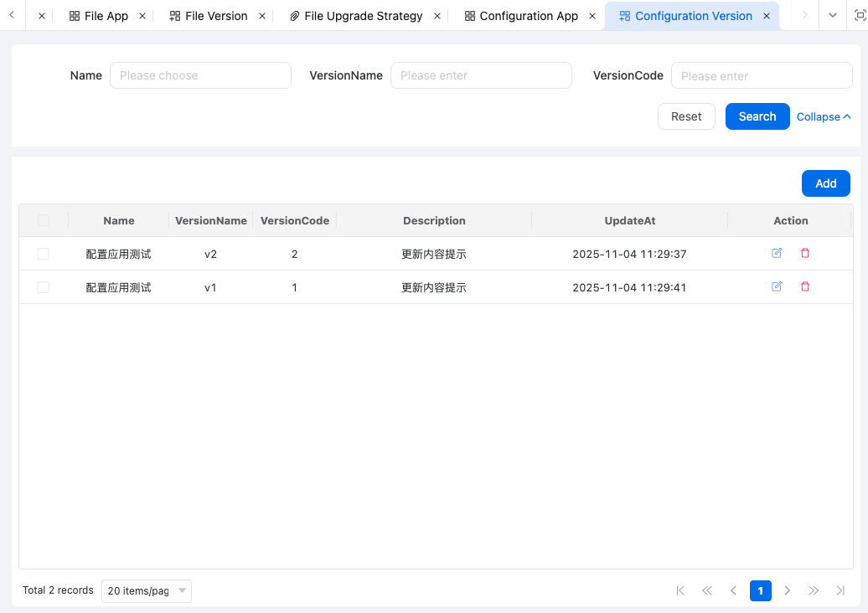Delete the v2 version row
This screenshot has height=613, width=868.
click(805, 253)
